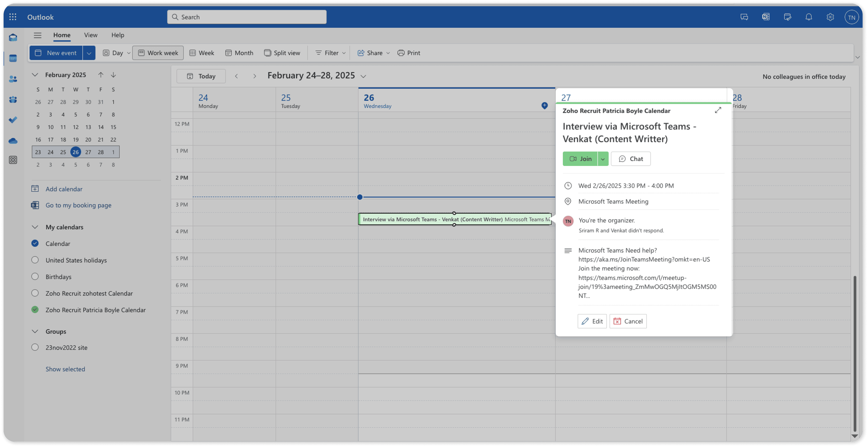Open the notifications bell icon

[809, 17]
